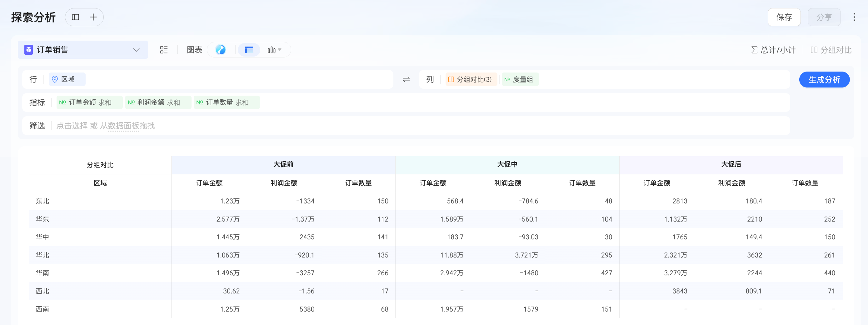Select the 华北 row label
Viewport: 868px width, 325px height.
pyautogui.click(x=42, y=255)
